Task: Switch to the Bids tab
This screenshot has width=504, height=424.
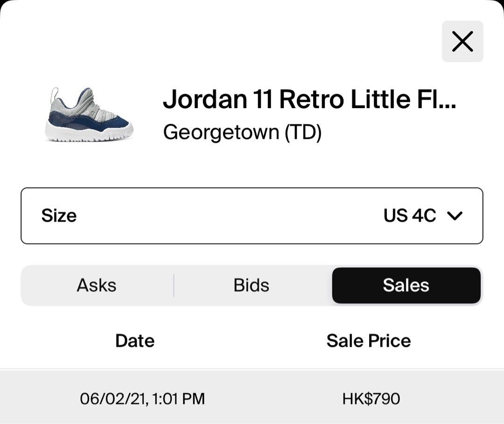Action: (x=252, y=285)
